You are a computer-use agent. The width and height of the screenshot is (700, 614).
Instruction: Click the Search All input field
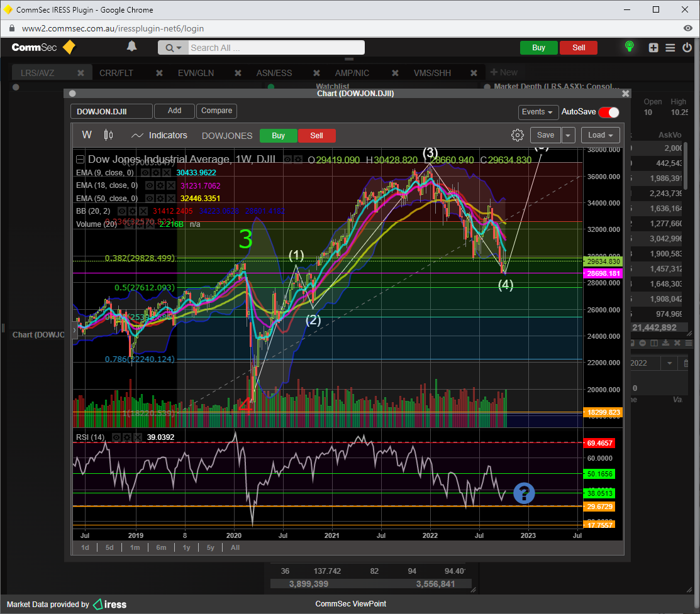276,48
